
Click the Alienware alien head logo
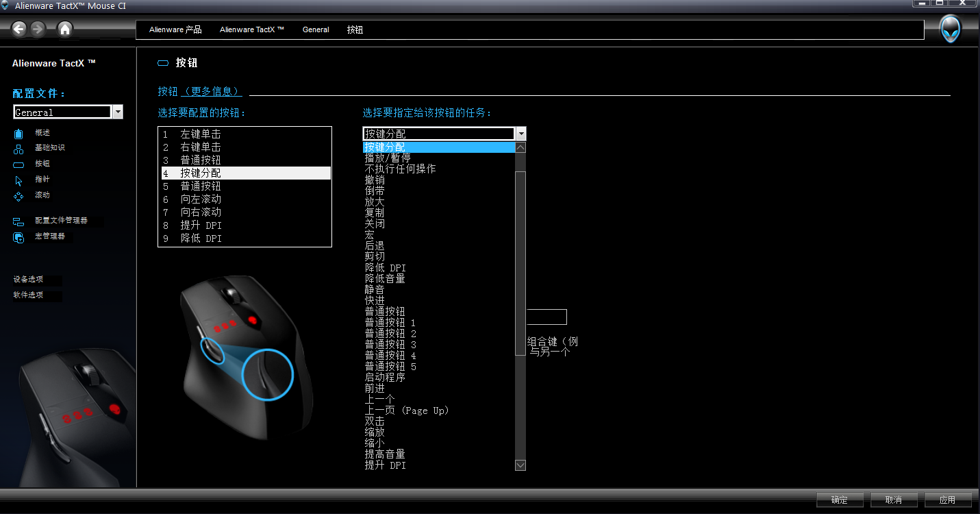pyautogui.click(x=950, y=29)
